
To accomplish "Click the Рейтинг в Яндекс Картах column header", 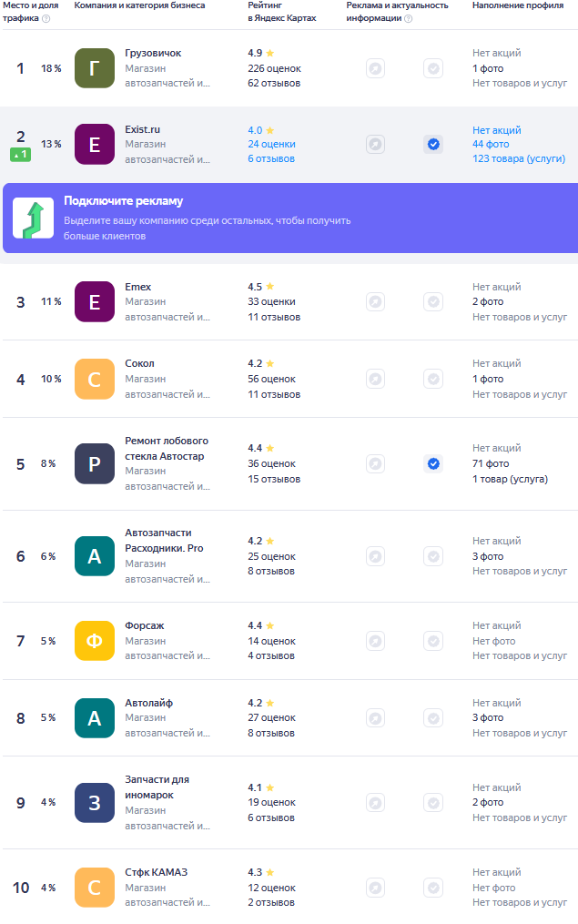I will click(282, 12).
